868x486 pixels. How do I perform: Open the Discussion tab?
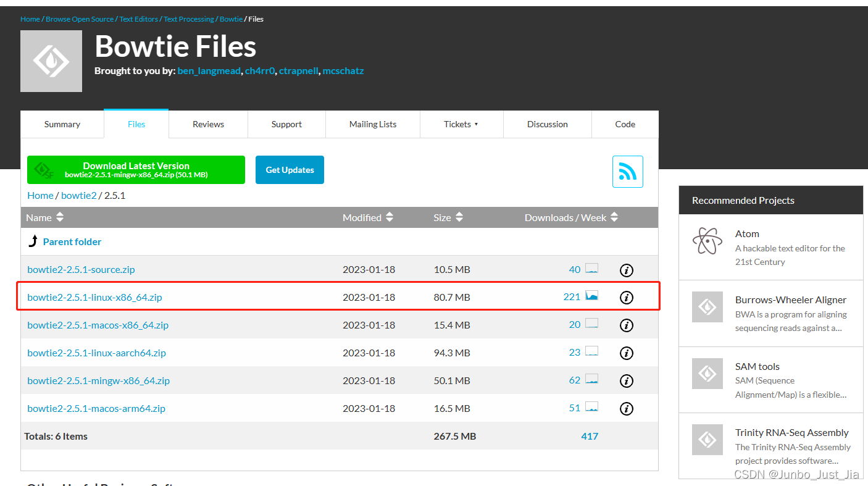pos(548,124)
